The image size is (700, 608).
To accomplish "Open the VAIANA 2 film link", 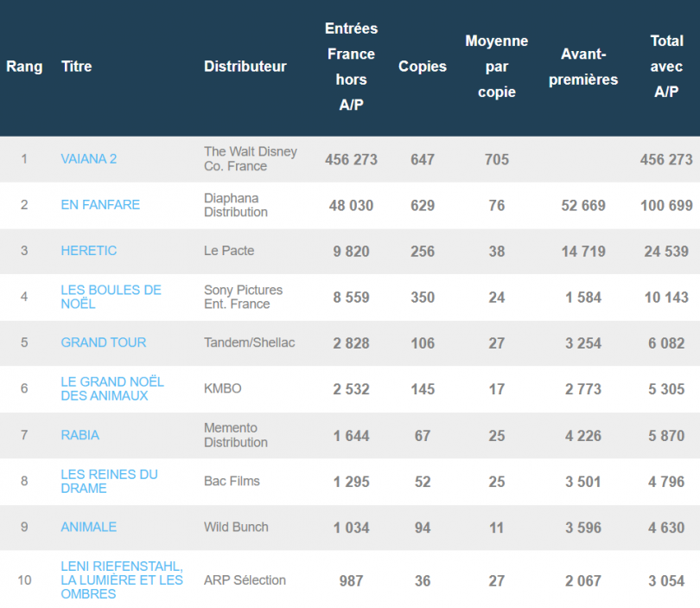I will (x=89, y=159).
